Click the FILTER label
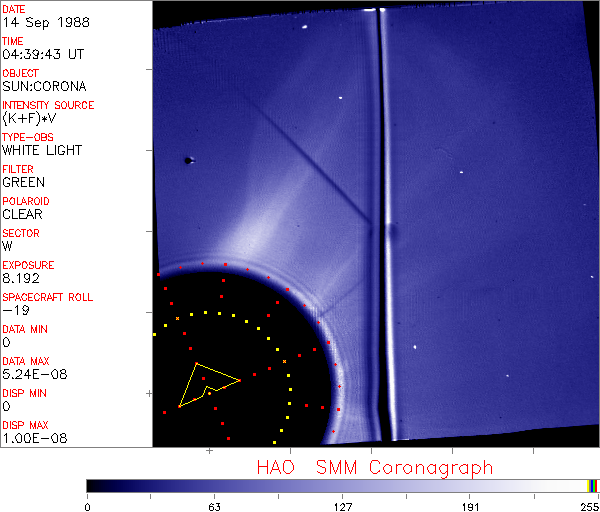The width and height of the screenshot is (600, 512). pos(18,169)
